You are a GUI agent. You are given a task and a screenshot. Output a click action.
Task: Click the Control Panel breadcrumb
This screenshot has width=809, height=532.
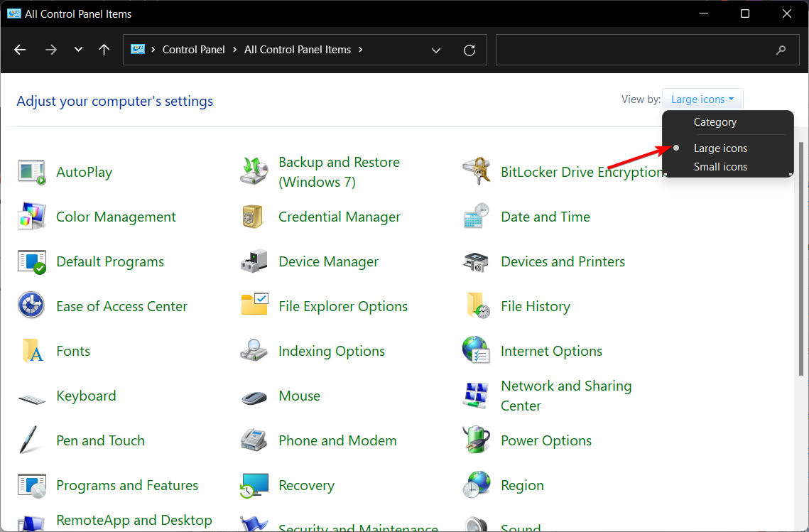(193, 50)
